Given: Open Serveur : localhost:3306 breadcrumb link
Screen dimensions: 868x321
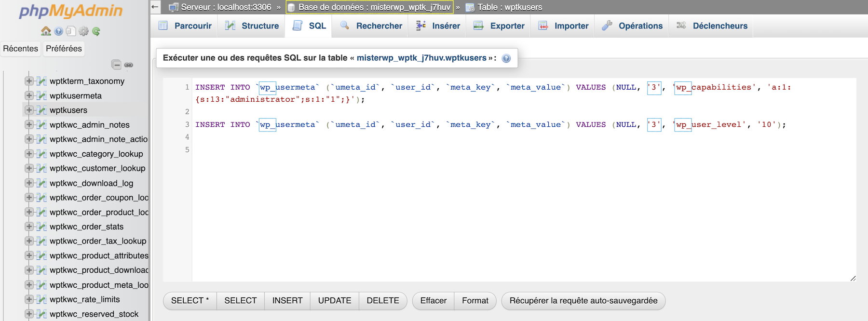Looking at the screenshot, I should click(x=226, y=7).
